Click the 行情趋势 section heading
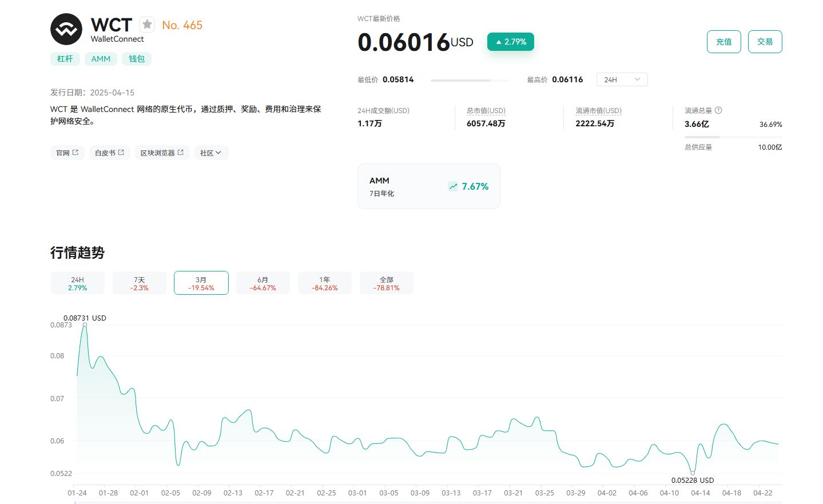823x504 pixels. pos(77,253)
